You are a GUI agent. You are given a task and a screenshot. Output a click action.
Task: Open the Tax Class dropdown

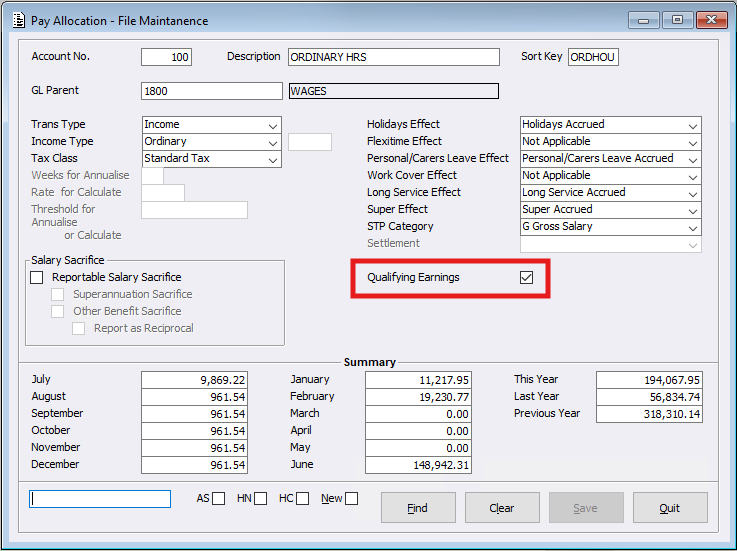click(273, 159)
